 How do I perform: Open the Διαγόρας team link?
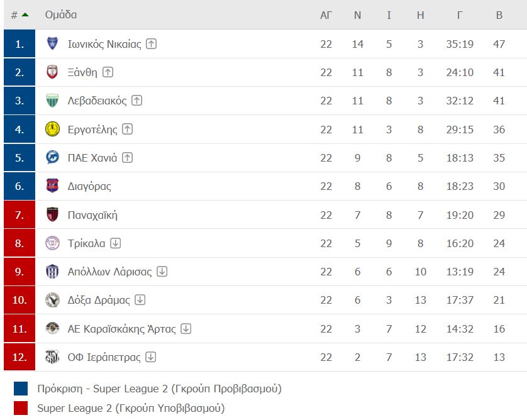click(89, 186)
